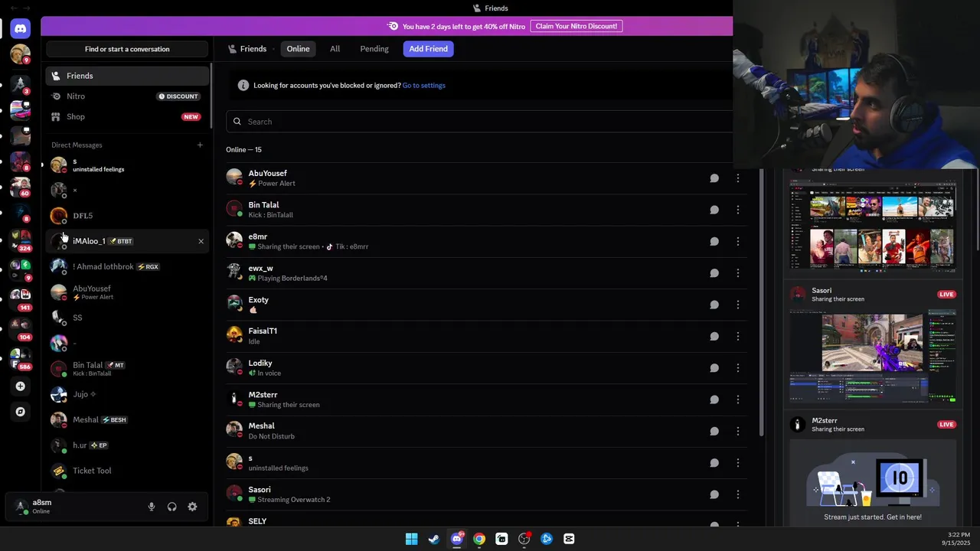Open more options for Bin Talal
This screenshot has width=980, height=551.
(x=738, y=210)
